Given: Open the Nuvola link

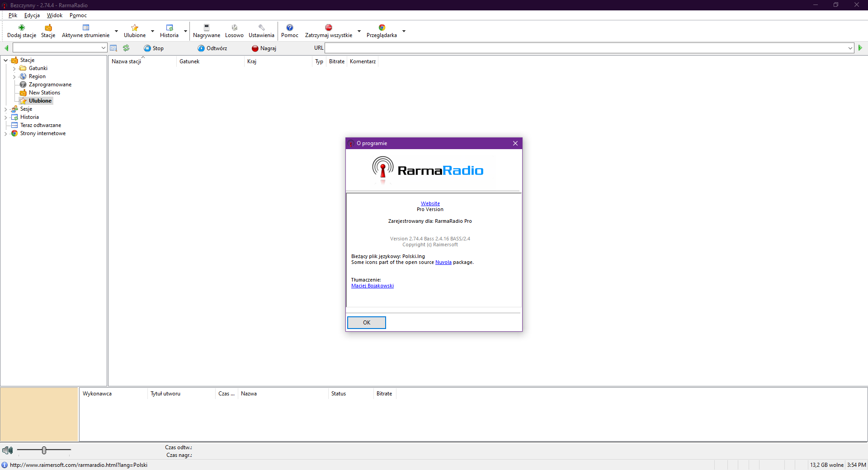Looking at the screenshot, I should [443, 262].
